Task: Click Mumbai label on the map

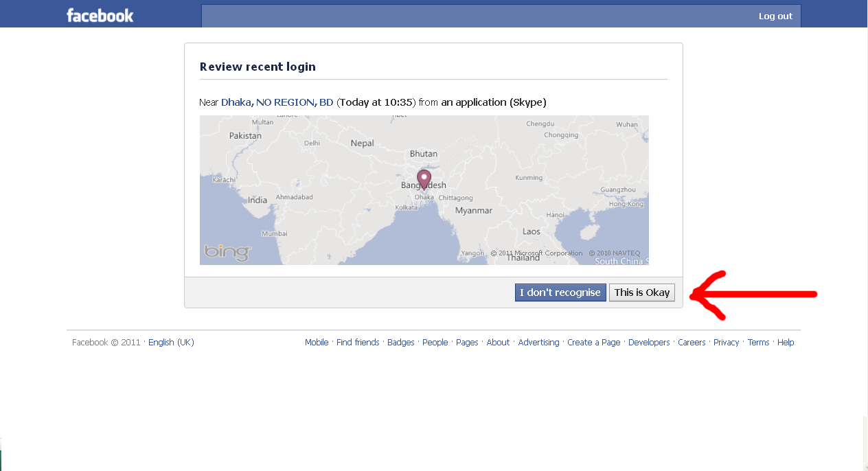Action: click(x=275, y=233)
